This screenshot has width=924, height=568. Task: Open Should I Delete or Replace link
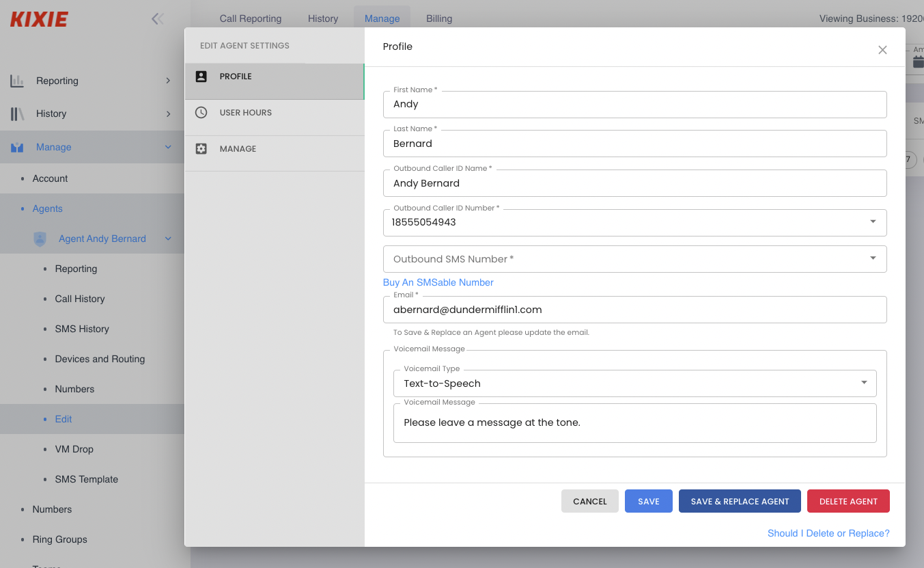828,533
